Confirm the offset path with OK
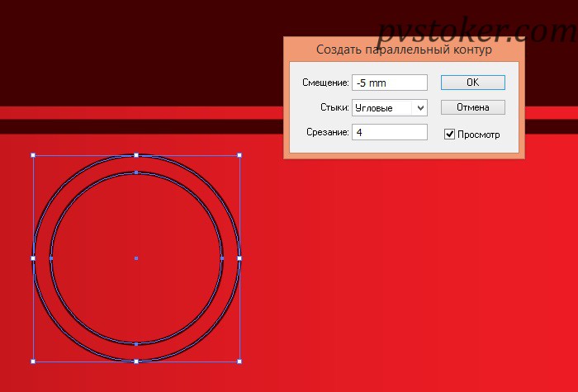The width and height of the screenshot is (578, 392). pos(472,83)
